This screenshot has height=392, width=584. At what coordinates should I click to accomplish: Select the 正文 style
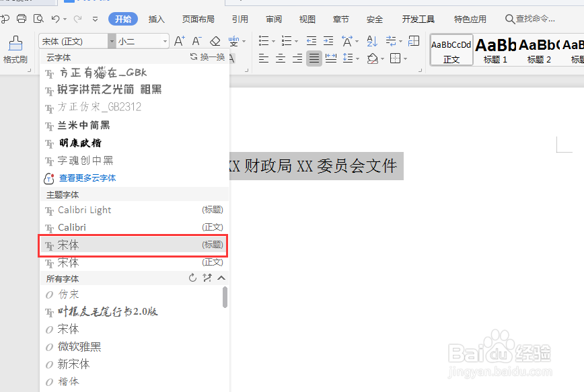pyautogui.click(x=451, y=50)
